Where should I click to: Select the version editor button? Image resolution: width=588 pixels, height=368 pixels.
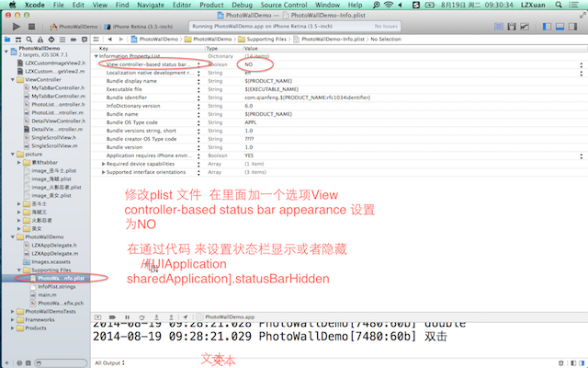(x=525, y=27)
